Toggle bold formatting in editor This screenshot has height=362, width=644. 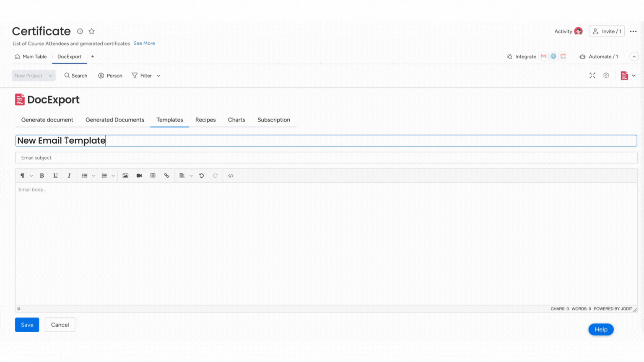click(x=42, y=176)
